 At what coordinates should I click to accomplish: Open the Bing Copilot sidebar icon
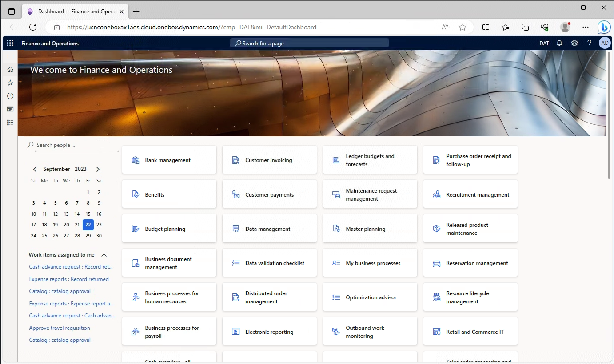point(604,27)
